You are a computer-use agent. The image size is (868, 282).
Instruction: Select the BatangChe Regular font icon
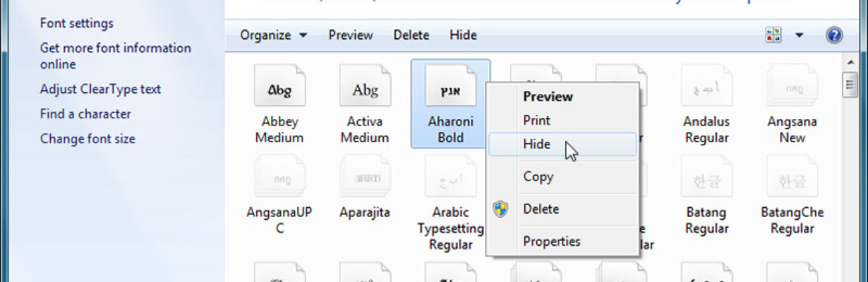(792, 178)
